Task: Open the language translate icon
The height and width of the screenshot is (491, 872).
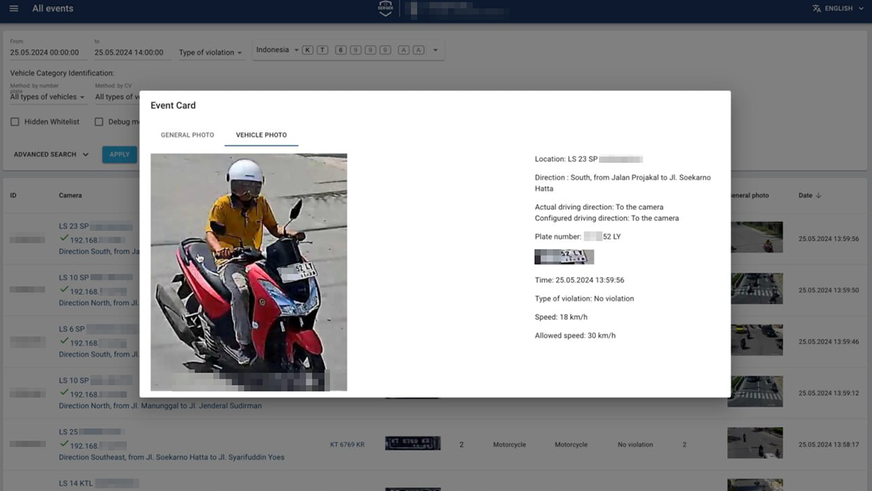Action: tap(816, 8)
